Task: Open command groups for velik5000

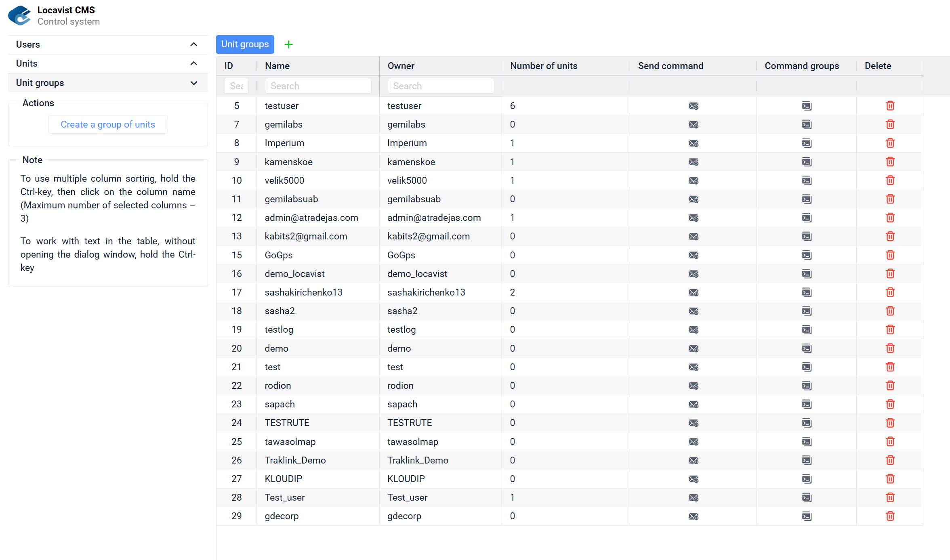Action: pyautogui.click(x=806, y=180)
